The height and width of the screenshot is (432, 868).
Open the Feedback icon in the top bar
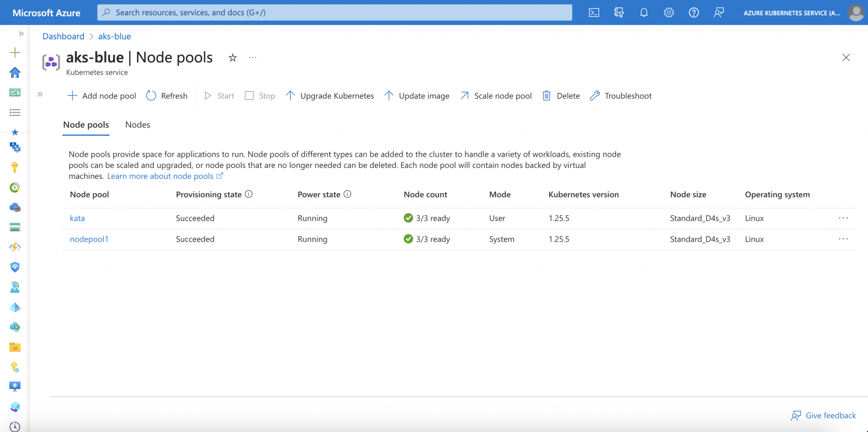719,12
